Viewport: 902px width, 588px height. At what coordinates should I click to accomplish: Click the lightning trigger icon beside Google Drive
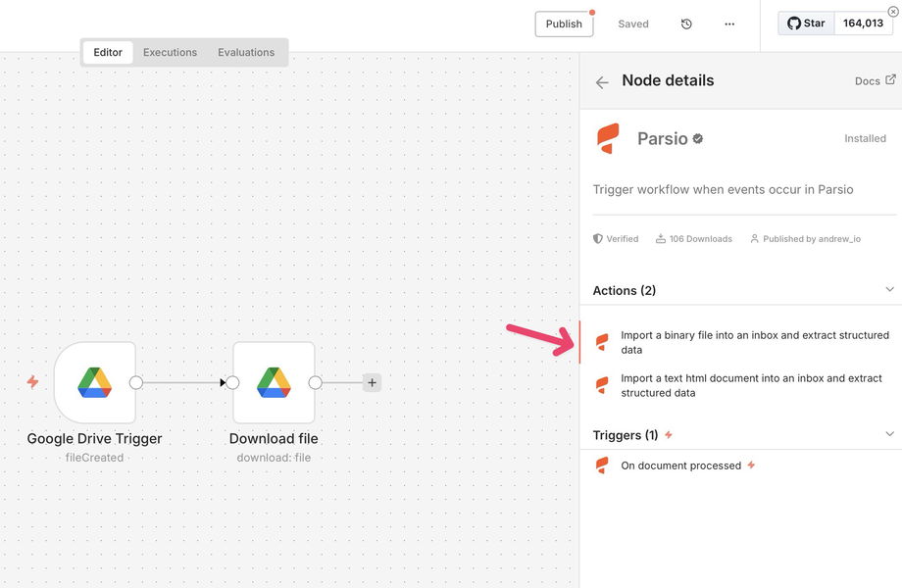pos(33,382)
